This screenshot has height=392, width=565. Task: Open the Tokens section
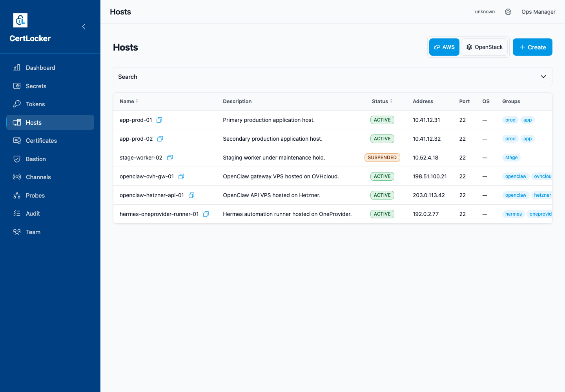point(50,104)
